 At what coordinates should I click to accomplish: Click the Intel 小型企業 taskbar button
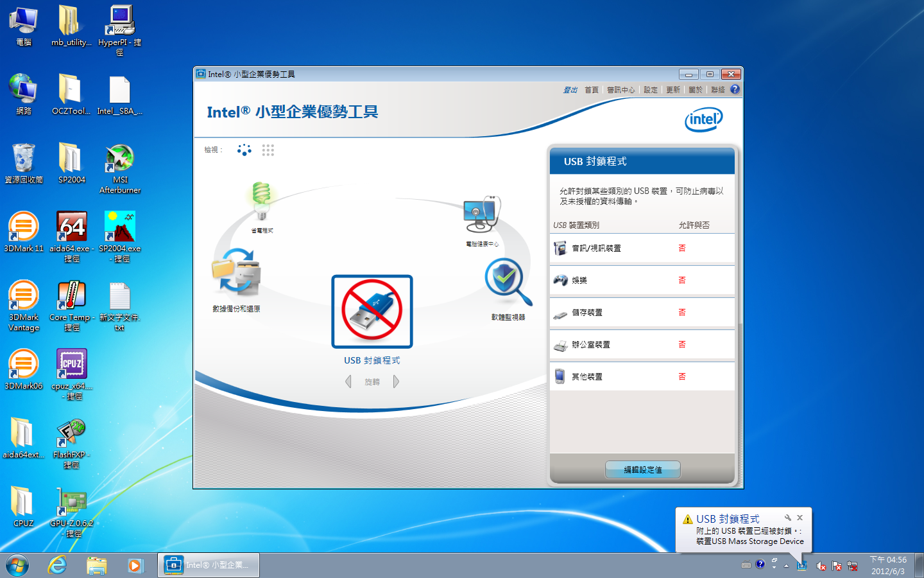(x=209, y=565)
